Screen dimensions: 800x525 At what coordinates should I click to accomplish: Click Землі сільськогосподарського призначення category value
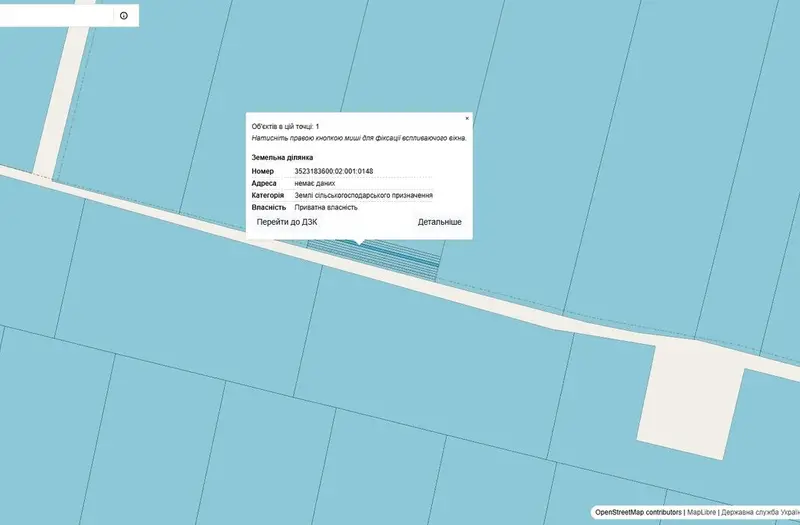click(363, 195)
